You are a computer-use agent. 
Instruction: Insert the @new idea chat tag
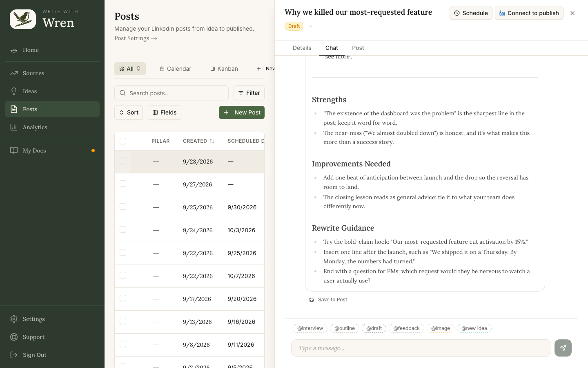pyautogui.click(x=474, y=328)
